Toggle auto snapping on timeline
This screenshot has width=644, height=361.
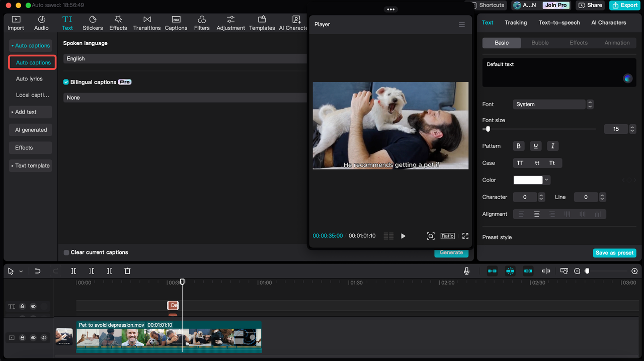point(510,271)
